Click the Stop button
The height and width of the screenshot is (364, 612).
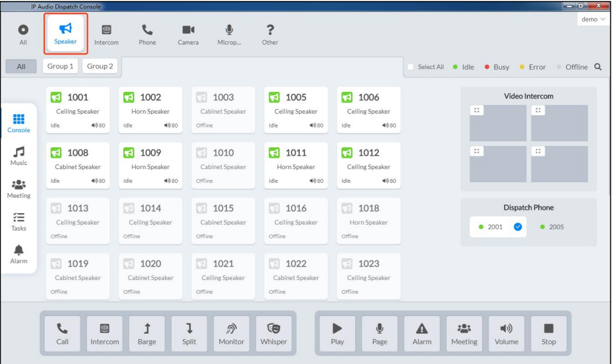tap(548, 334)
